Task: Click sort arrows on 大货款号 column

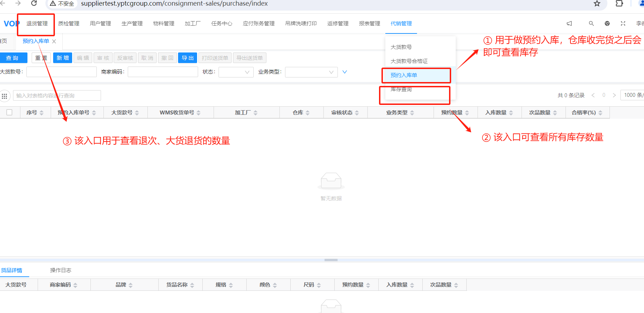Action: (x=137, y=113)
